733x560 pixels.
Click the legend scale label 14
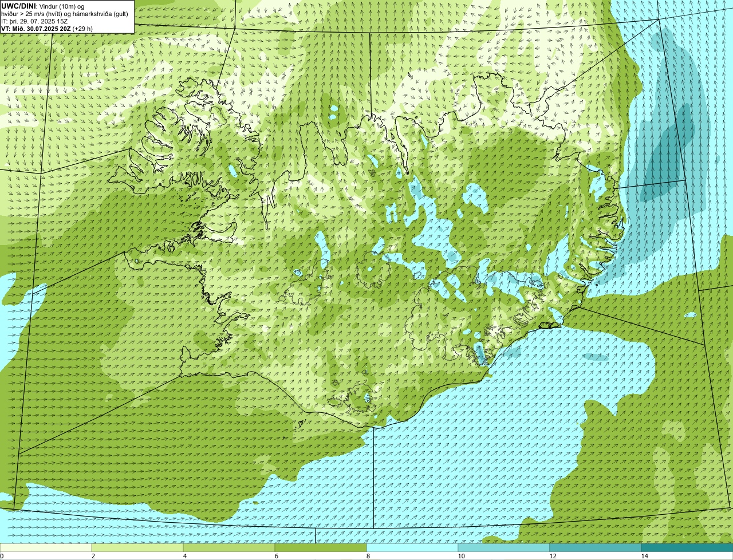tap(645, 556)
